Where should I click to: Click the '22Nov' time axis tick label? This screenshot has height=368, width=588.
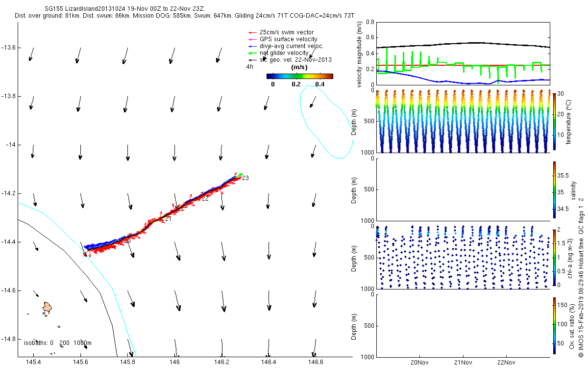point(506,363)
